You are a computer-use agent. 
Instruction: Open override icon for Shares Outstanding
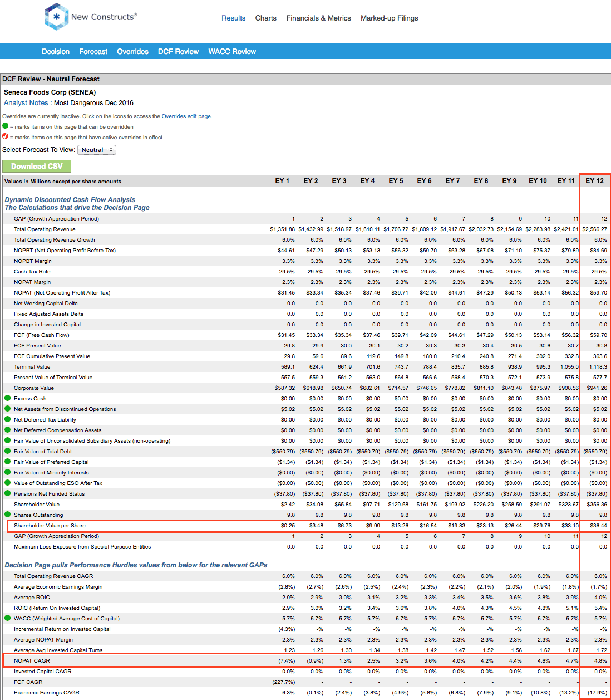click(x=8, y=515)
